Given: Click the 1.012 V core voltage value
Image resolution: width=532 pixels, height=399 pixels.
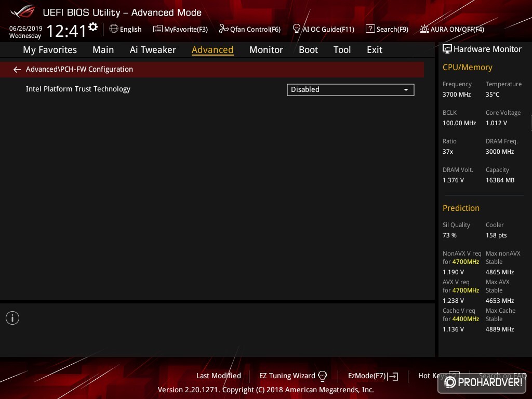Looking at the screenshot, I should coord(496,123).
